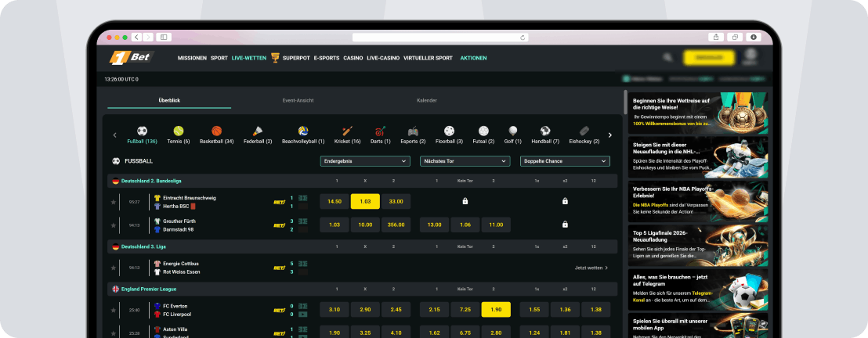
Task: Select the Basketball (34) sport icon
Action: (x=216, y=131)
